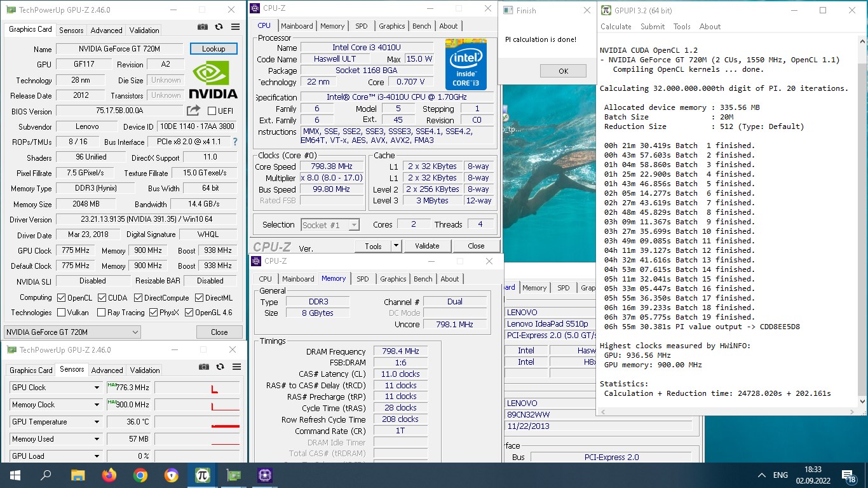Switch to Mainboard tab in upper CPU-Z window
Image resolution: width=868 pixels, height=488 pixels.
point(297,26)
